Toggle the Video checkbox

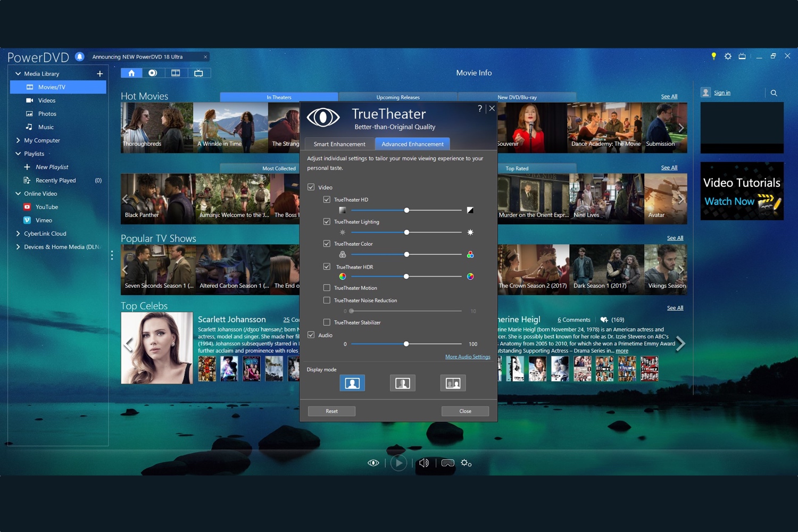311,187
